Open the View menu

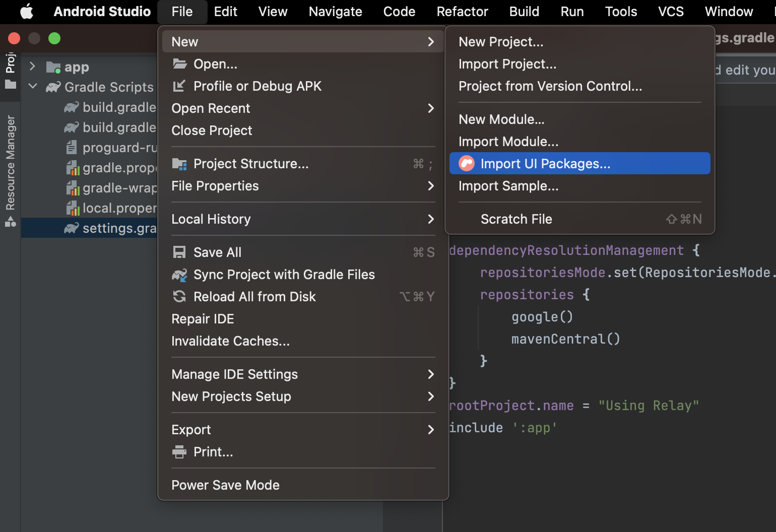click(273, 12)
